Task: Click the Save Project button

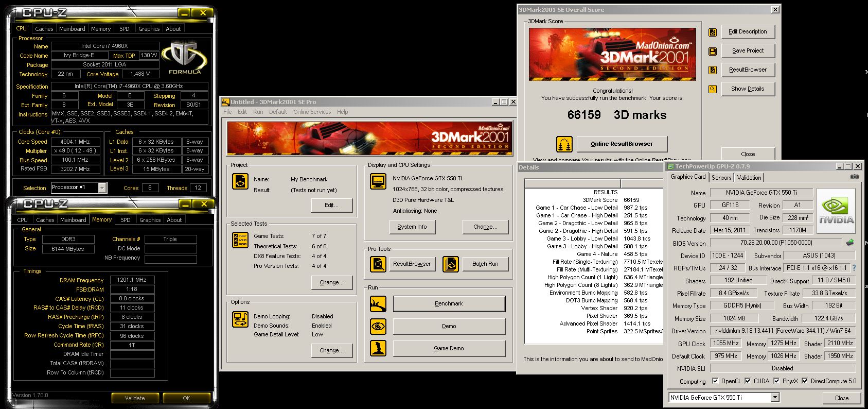Action: (x=748, y=50)
